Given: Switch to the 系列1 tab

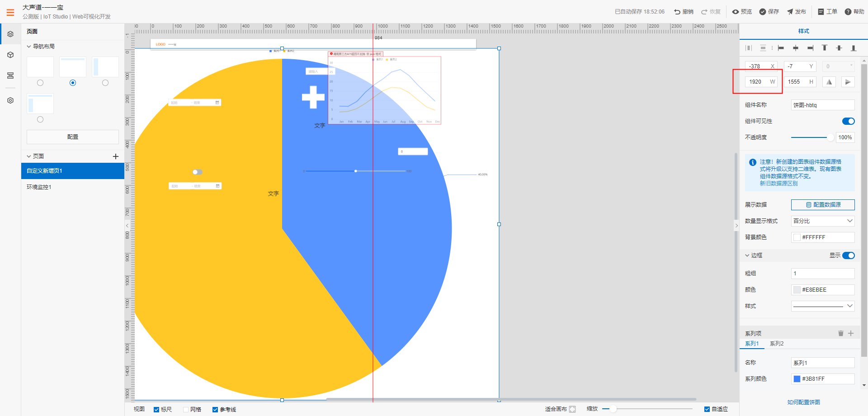Looking at the screenshot, I should point(752,344).
